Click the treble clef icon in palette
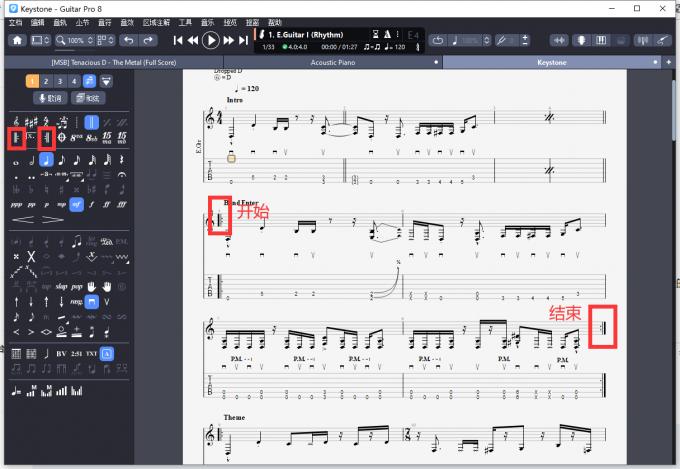680x469 pixels. (x=16, y=121)
